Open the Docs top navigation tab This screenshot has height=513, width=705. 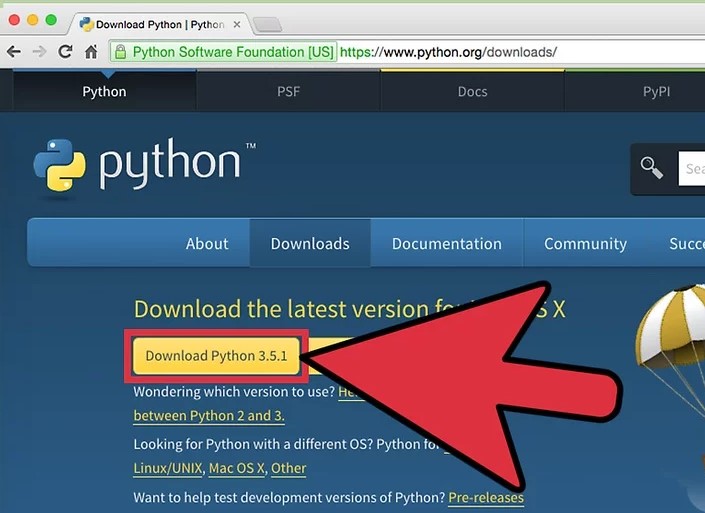[x=473, y=91]
